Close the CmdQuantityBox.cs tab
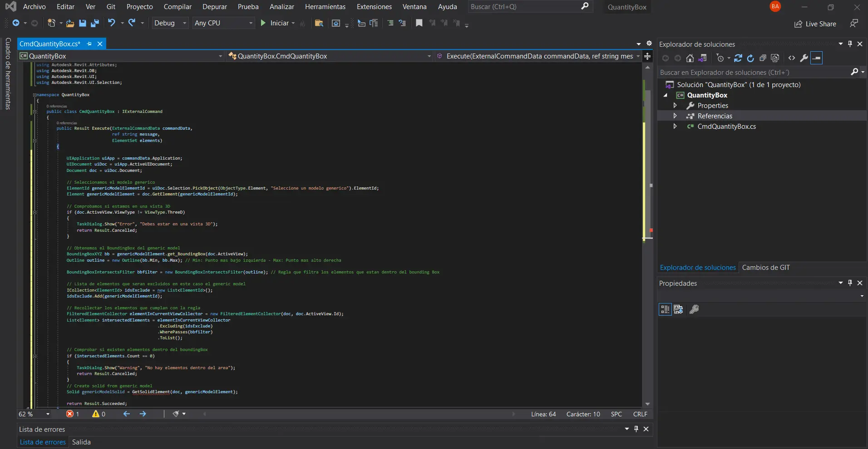868x449 pixels. coord(100,44)
